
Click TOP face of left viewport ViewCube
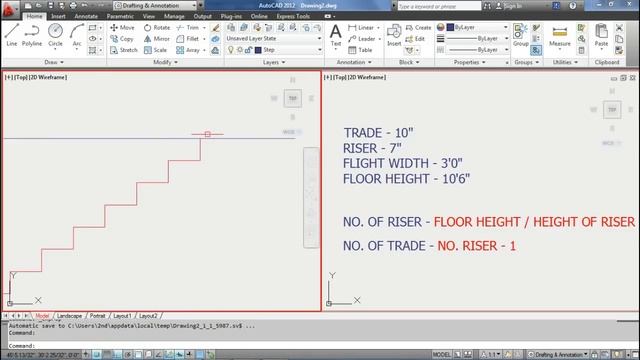(293, 98)
